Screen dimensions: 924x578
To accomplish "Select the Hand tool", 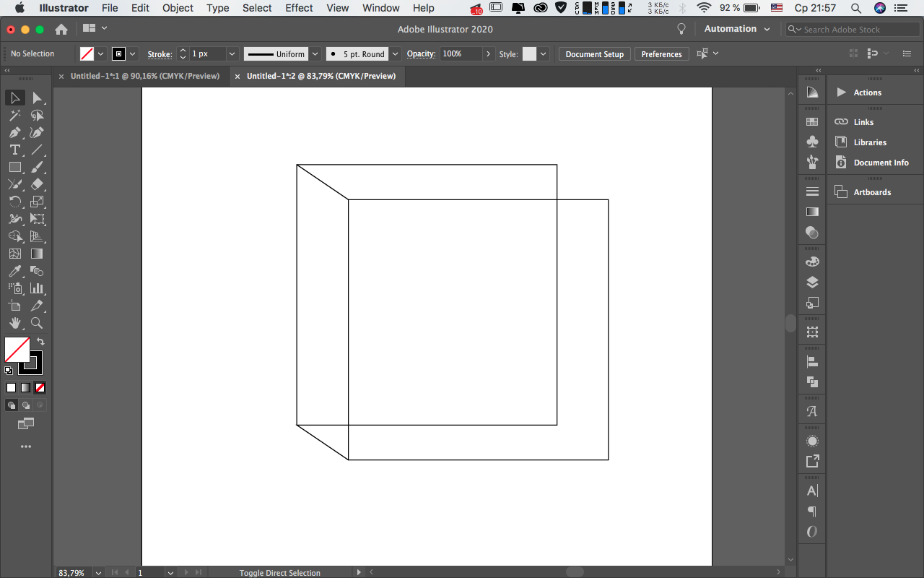I will [x=15, y=323].
